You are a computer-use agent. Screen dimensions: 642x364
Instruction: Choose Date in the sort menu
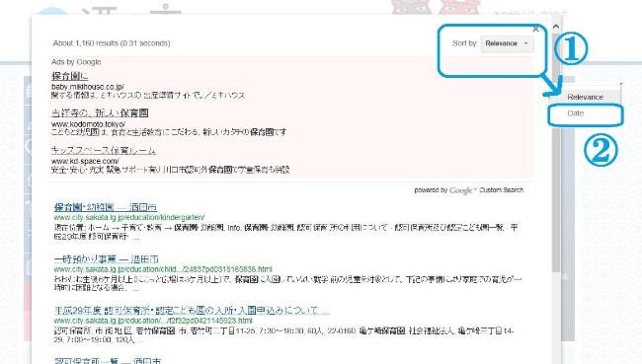coord(575,113)
